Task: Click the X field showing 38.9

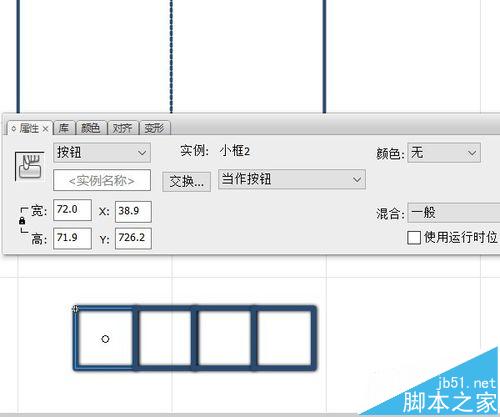Action: (133, 211)
